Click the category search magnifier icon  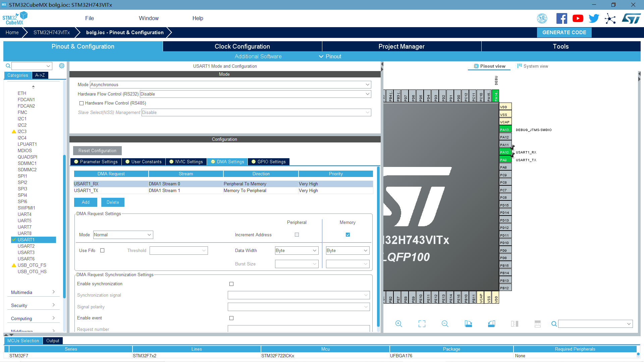tap(8, 66)
